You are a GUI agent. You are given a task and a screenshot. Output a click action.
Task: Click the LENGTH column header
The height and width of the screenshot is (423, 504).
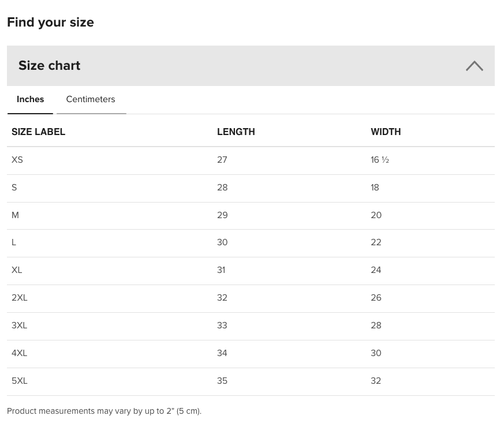pos(236,132)
